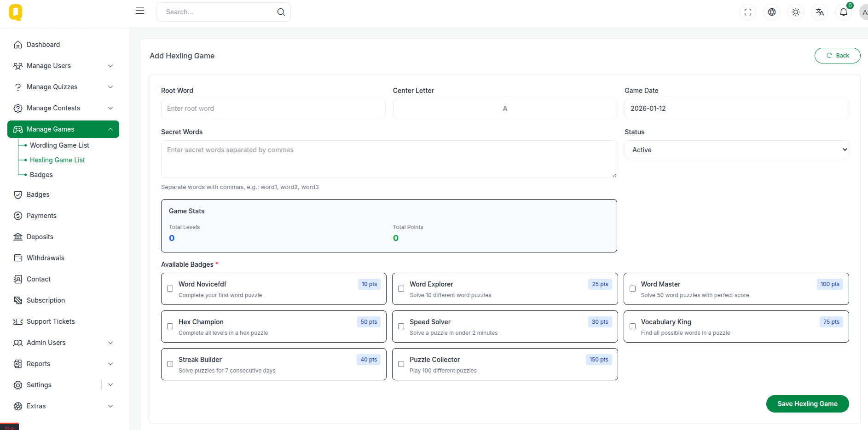Open Wordling Game List
The height and width of the screenshot is (430, 868).
pos(59,145)
